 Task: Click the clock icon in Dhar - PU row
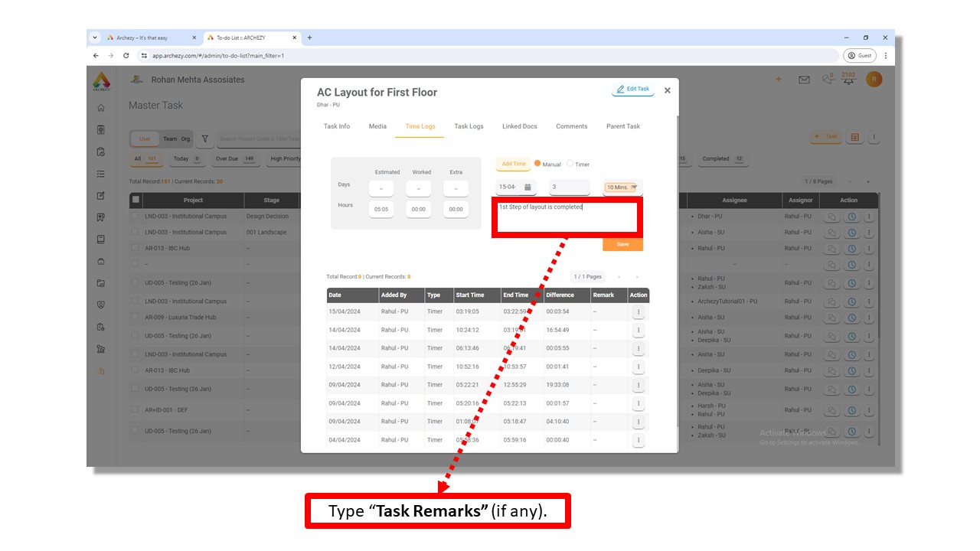(851, 217)
